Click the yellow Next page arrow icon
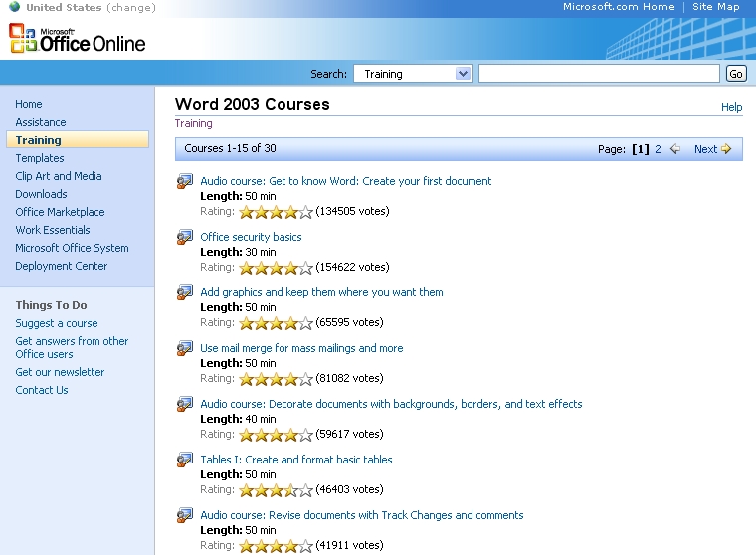Viewport: 756px width, 555px height. coord(726,149)
